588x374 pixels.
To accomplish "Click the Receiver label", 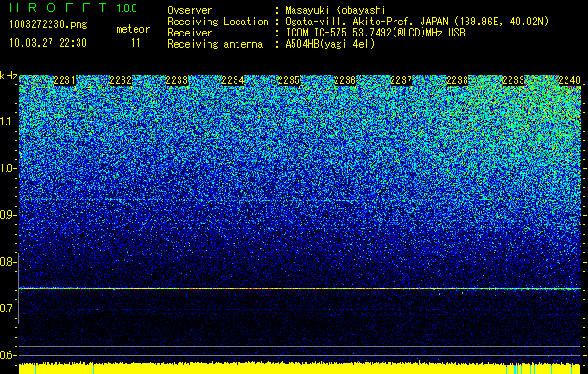I will click(190, 33).
